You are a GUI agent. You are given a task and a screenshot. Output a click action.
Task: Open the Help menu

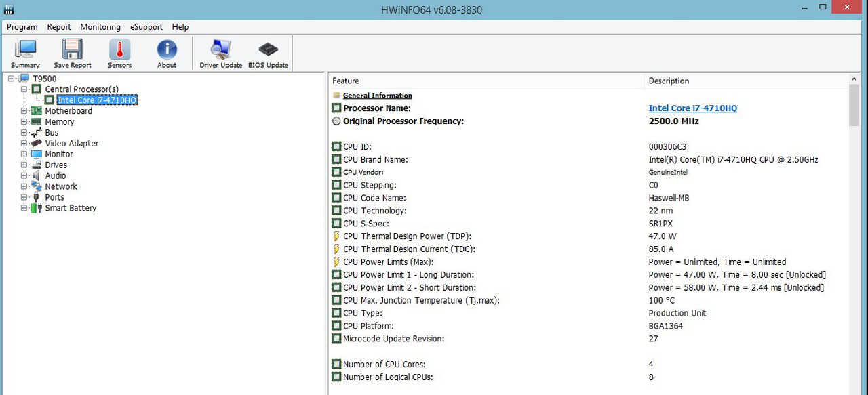[x=180, y=27]
